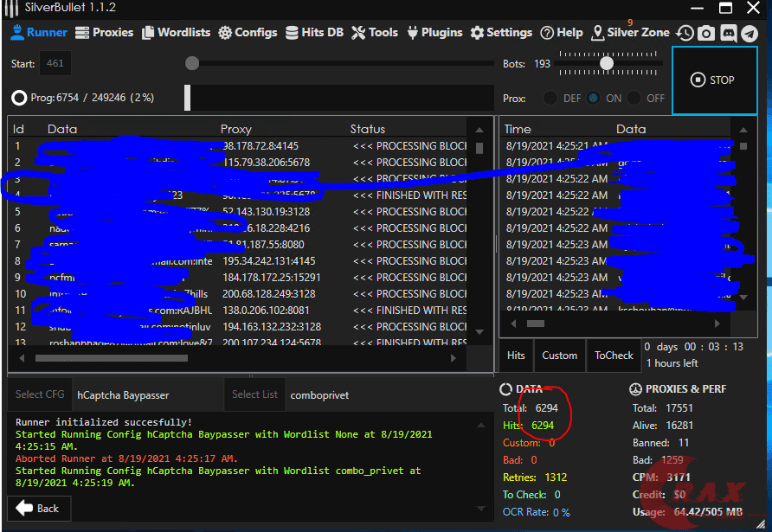Click proxy 184.178.172.25:15291 in row 9
The width and height of the screenshot is (772, 532).
pos(271,278)
